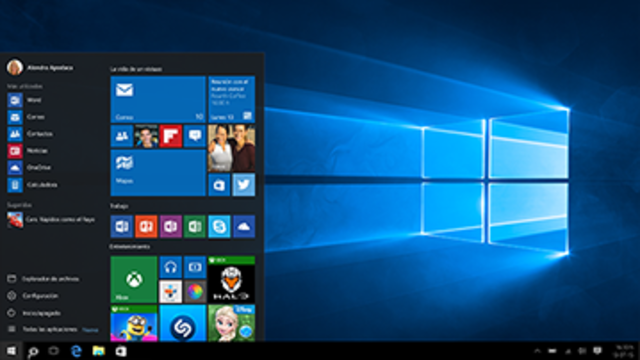Open the Halo game tile
Screen dimensions: 640x360
tap(231, 280)
